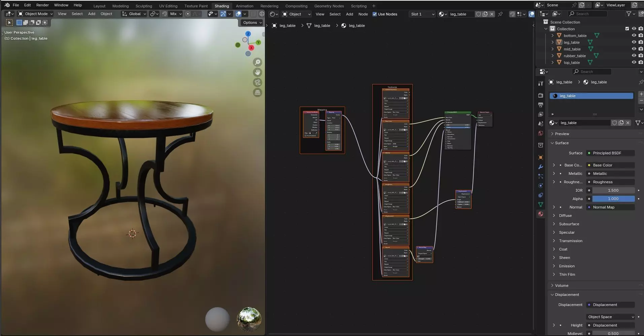644x336 pixels.
Task: Open the Physics properties tab
Action: click(541, 186)
